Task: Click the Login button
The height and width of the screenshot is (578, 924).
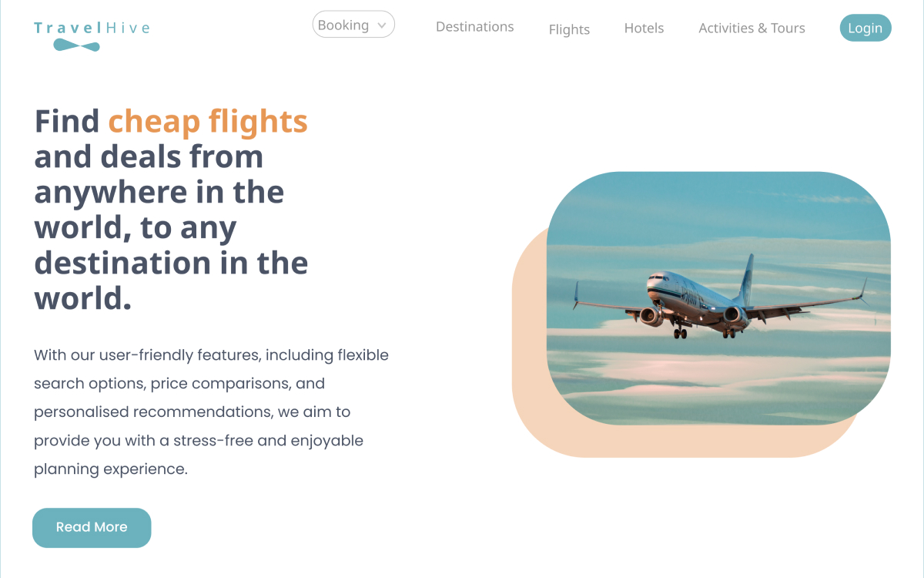Action: click(x=865, y=28)
